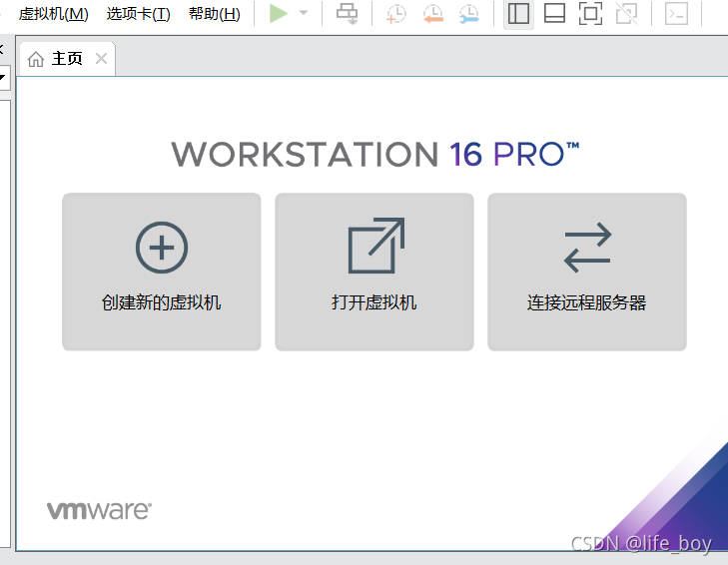Image resolution: width=728 pixels, height=565 pixels.
Task: Click the circled plus icon
Action: coord(162,248)
